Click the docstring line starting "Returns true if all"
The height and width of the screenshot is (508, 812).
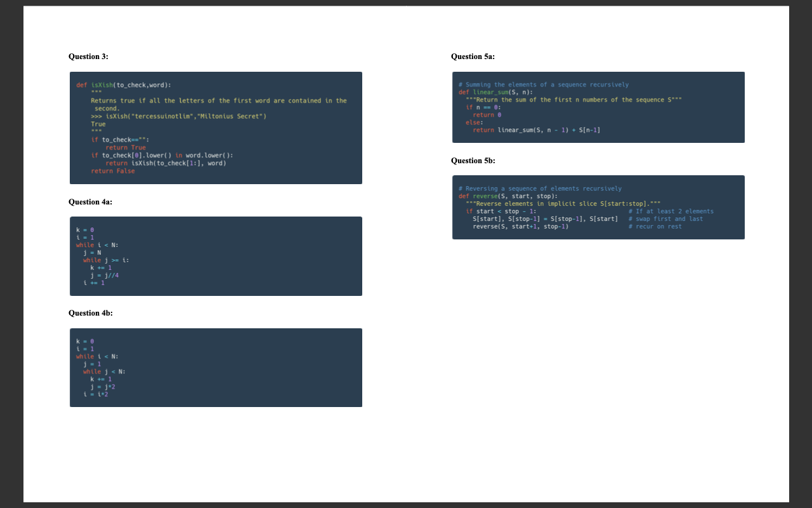coord(219,100)
